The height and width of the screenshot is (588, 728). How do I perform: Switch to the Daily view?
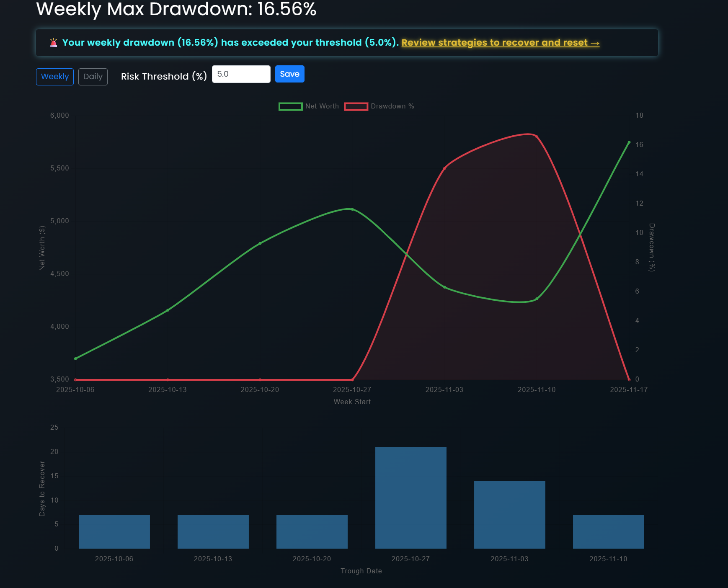pos(93,77)
